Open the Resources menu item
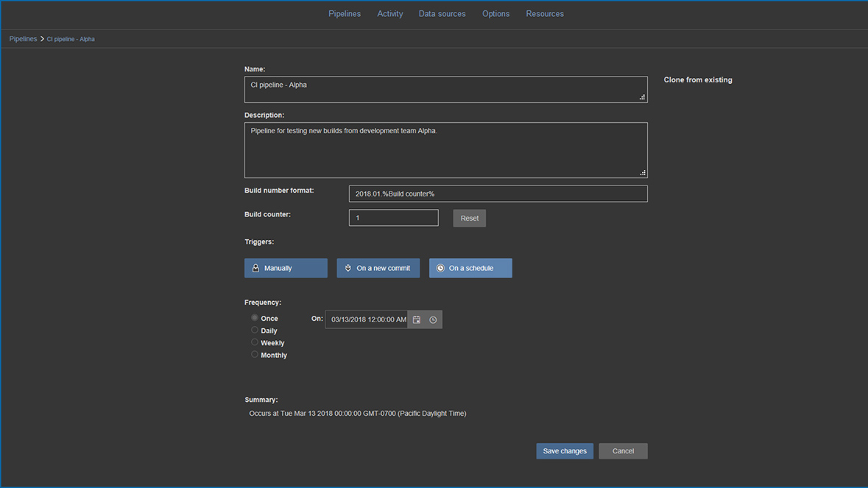Image resolution: width=868 pixels, height=488 pixels. [545, 14]
